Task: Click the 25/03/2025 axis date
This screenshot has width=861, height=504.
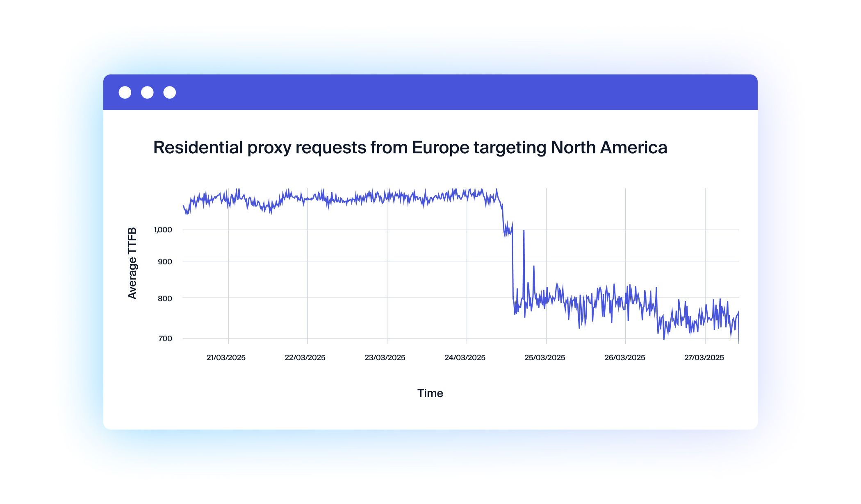Action: pos(545,358)
